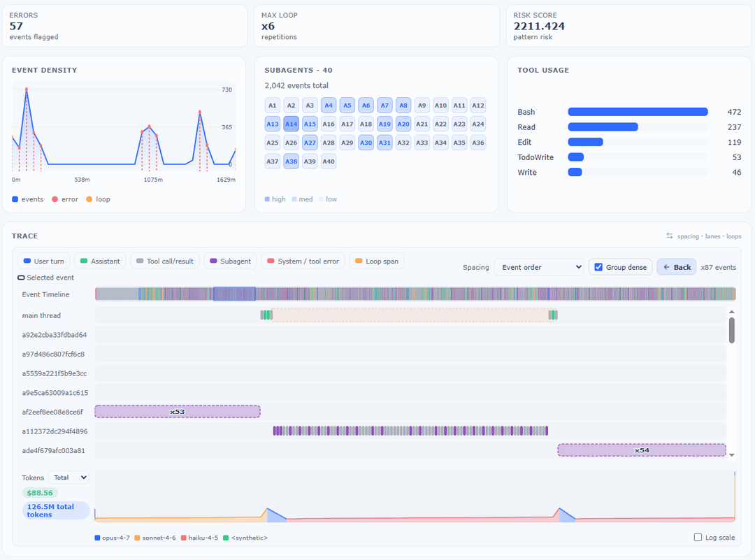Click the TodoWrite tool usage bar
This screenshot has height=560, width=755.
[576, 157]
